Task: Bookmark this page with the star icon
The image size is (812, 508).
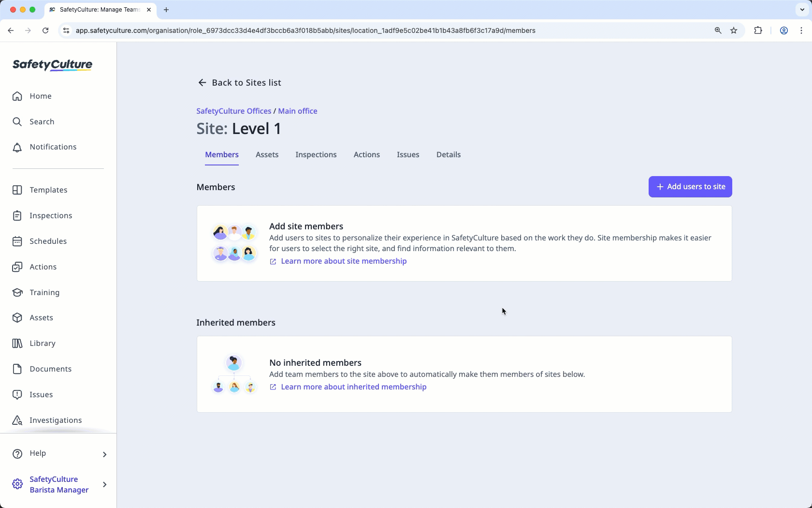Action: coord(734,30)
